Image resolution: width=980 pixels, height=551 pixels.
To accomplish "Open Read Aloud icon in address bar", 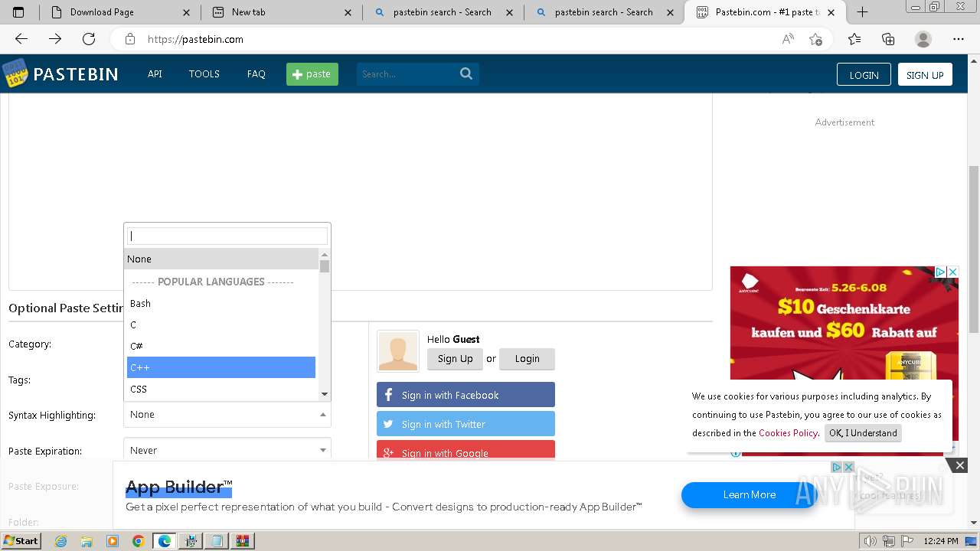I will click(788, 39).
